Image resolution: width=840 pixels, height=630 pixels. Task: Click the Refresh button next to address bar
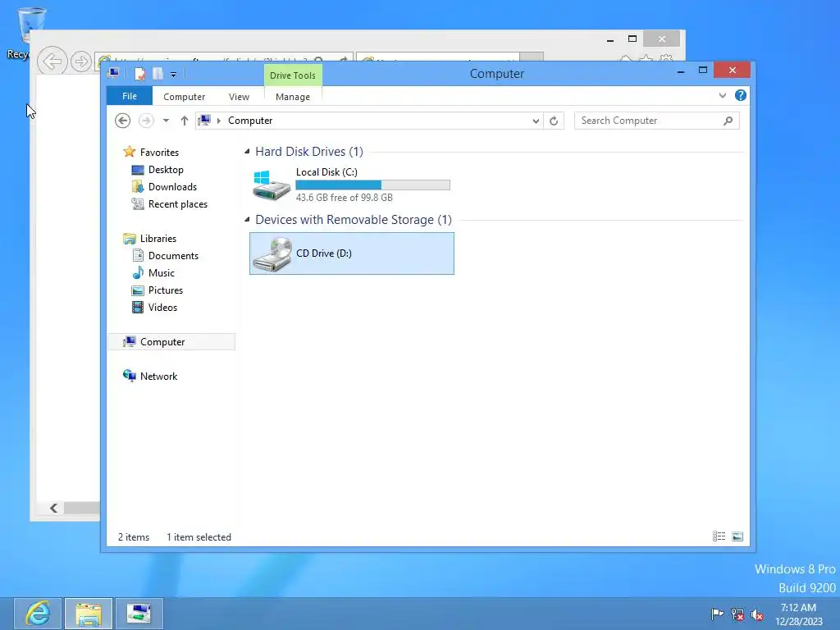click(x=554, y=121)
